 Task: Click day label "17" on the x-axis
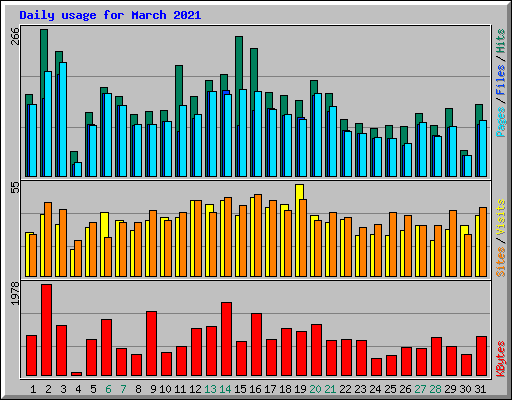(x=270, y=389)
